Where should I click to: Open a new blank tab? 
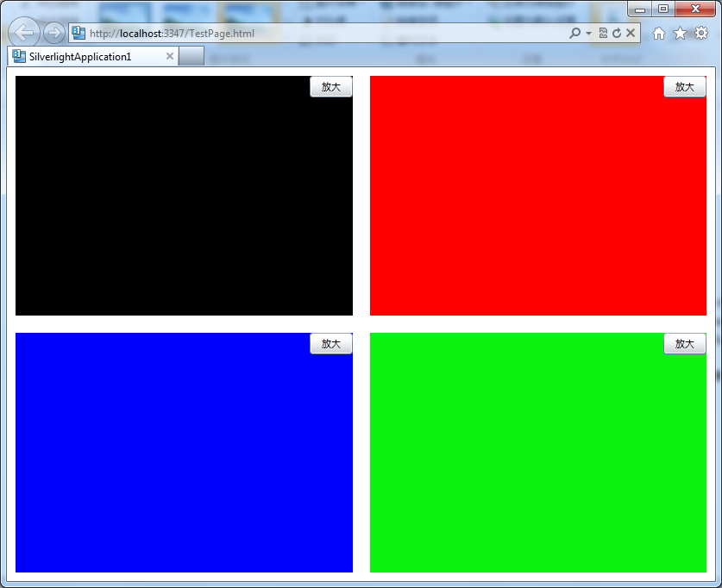click(x=191, y=56)
